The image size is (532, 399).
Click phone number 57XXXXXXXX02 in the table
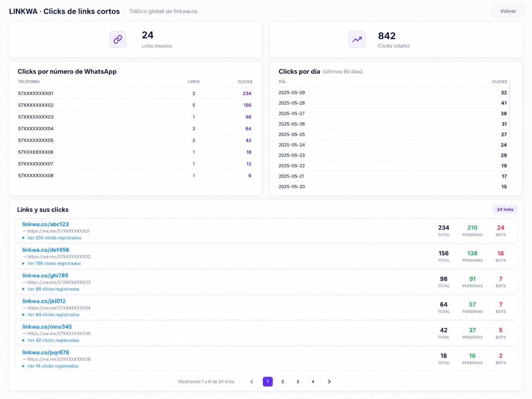coord(36,105)
